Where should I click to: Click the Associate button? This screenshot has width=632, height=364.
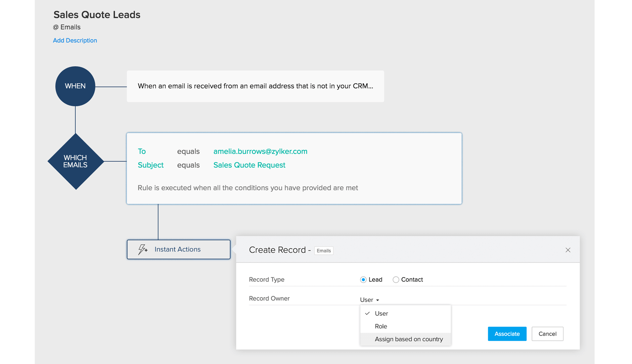(507, 334)
